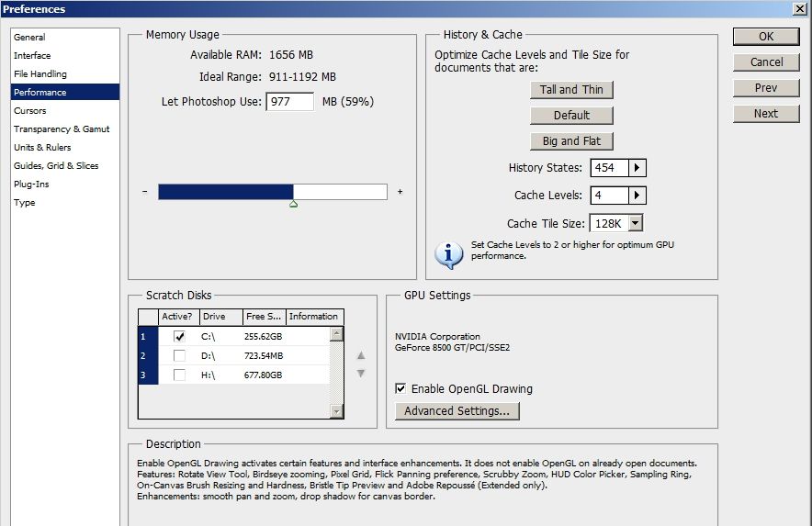The height and width of the screenshot is (526, 812).
Task: Click the Free S... column header
Action: tap(265, 317)
